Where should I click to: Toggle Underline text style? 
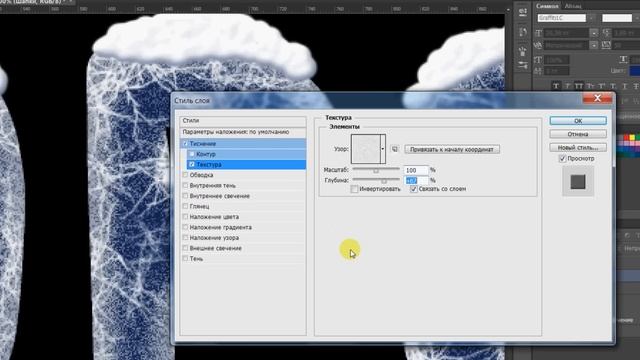tap(625, 86)
